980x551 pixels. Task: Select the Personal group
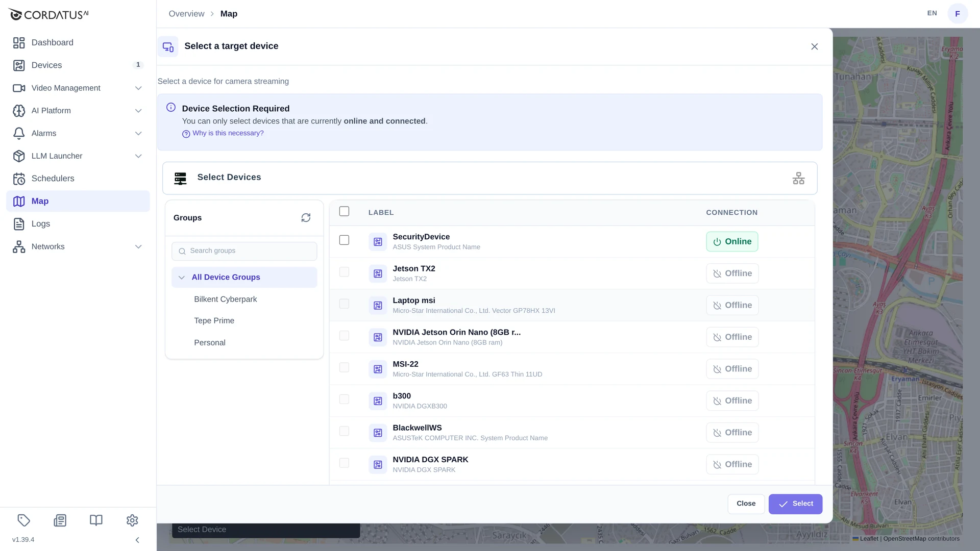(209, 343)
